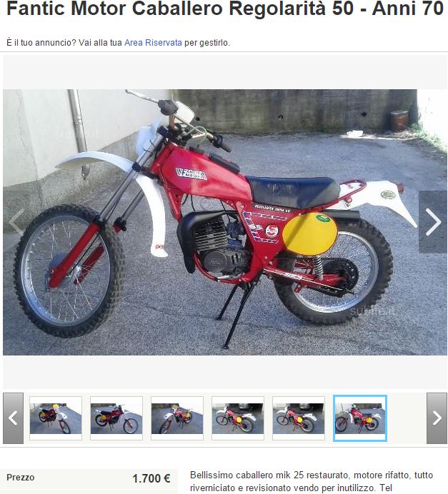Open the fifth gallery thumbnail
The image size is (448, 494).
click(x=299, y=418)
